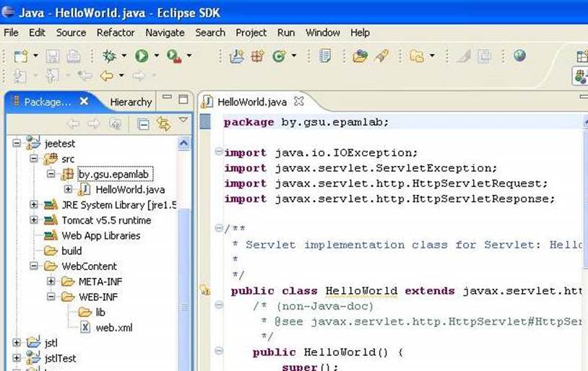
Task: Click the Search flashlight icon
Action: click(x=381, y=56)
